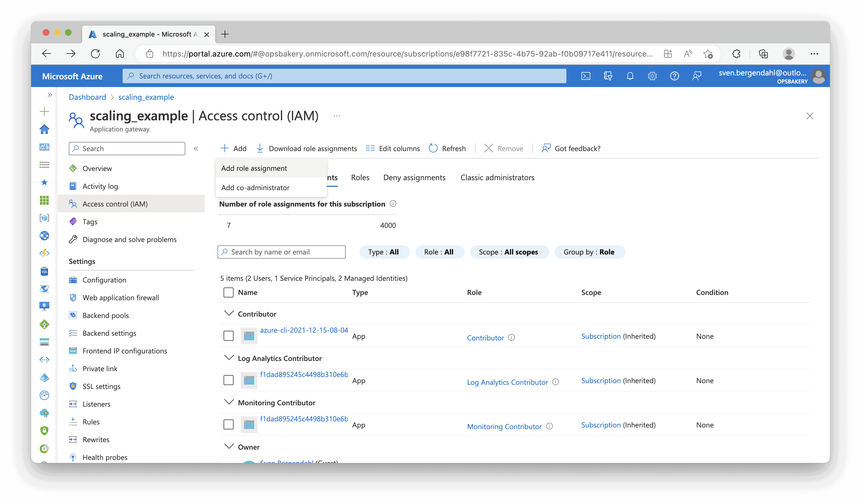The image size is (861, 504).
Task: Click the Favorites star sidebar icon
Action: [44, 182]
